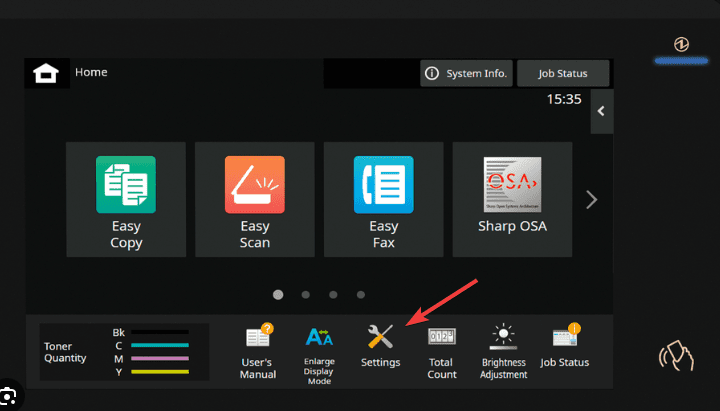The width and height of the screenshot is (720, 411).
Task: Open the Settings wrench icon
Action: pyautogui.click(x=381, y=345)
